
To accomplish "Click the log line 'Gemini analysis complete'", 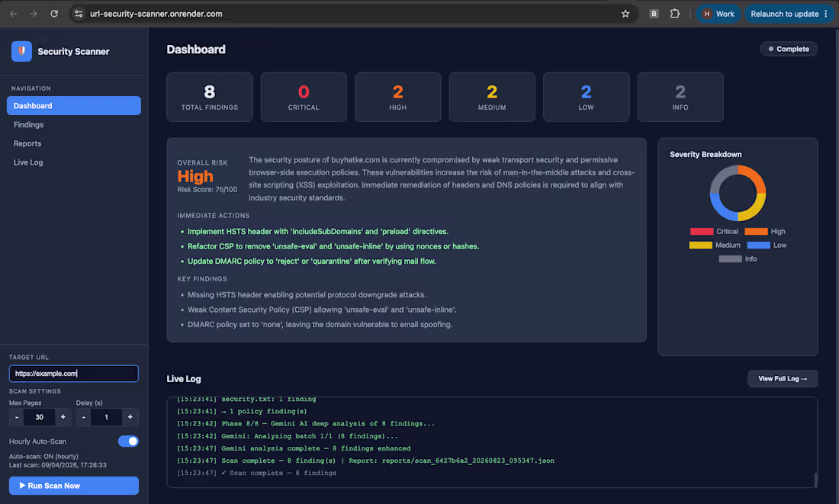I will (294, 448).
